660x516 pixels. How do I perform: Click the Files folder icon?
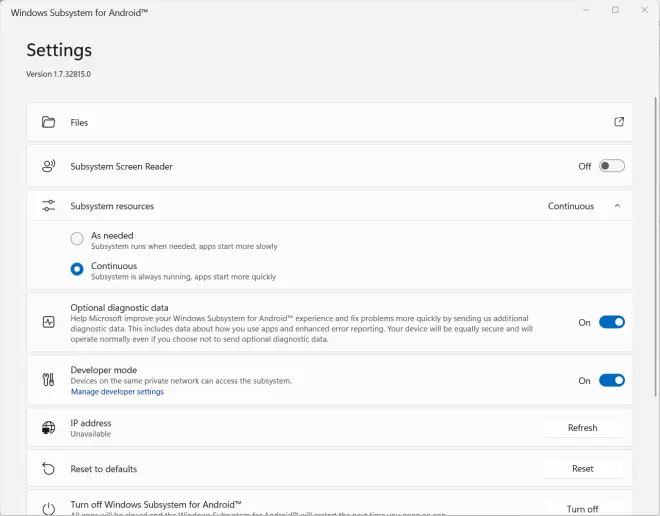pyautogui.click(x=48, y=122)
